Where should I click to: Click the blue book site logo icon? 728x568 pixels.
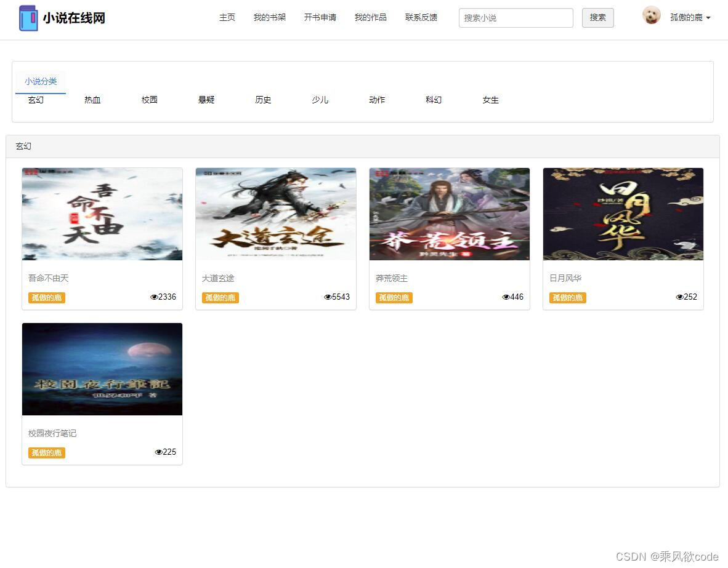(x=28, y=18)
